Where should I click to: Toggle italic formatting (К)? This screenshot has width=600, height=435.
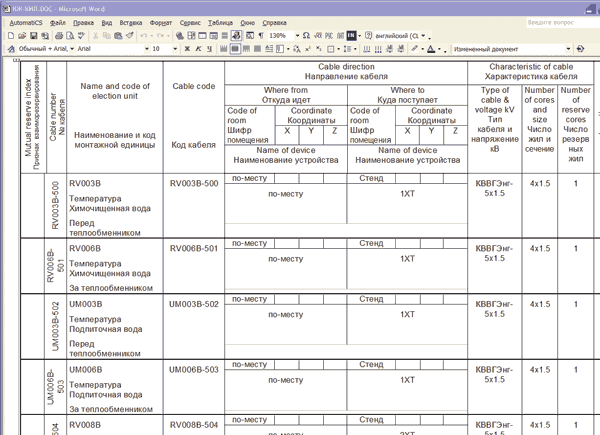[x=198, y=49]
